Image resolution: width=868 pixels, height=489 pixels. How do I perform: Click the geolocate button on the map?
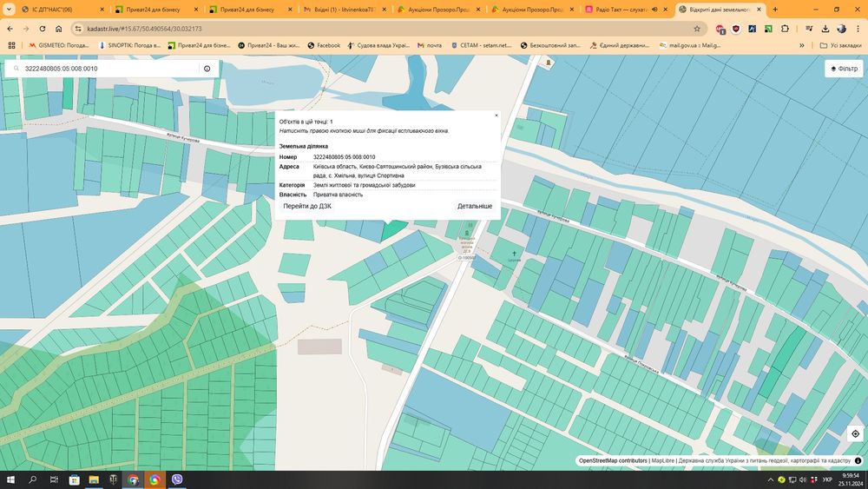855,433
